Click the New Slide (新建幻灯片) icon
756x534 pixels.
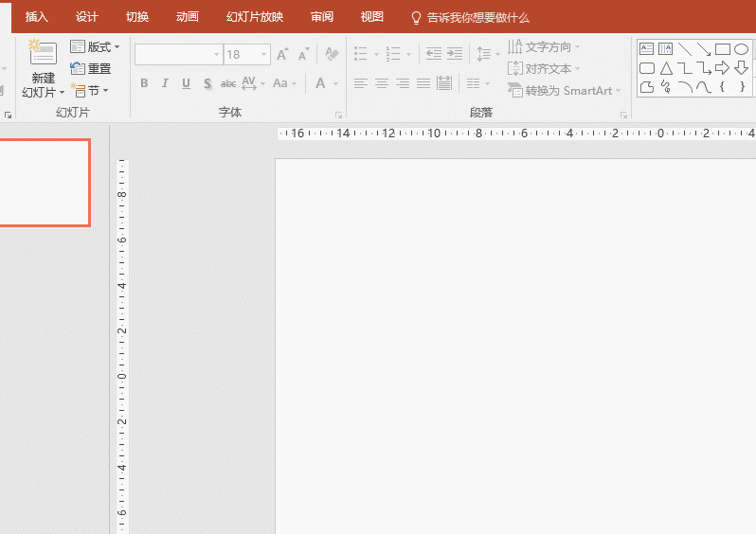pos(43,53)
